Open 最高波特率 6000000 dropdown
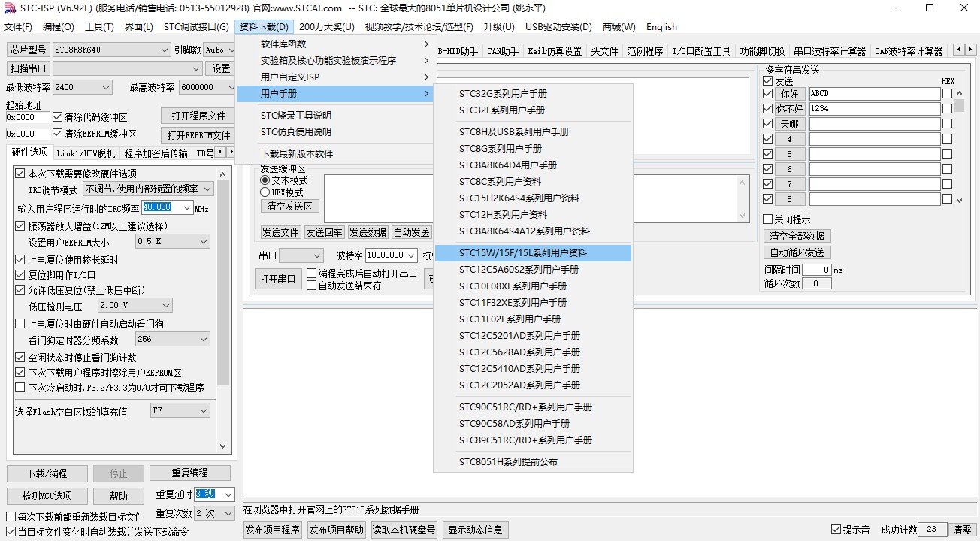The image size is (980, 541). (207, 87)
